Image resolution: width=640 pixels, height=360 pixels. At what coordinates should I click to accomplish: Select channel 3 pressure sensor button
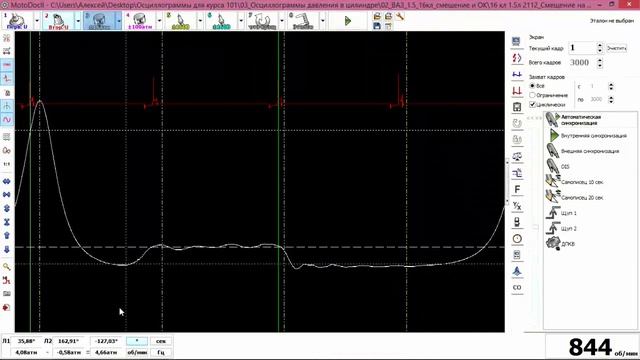click(x=99, y=21)
